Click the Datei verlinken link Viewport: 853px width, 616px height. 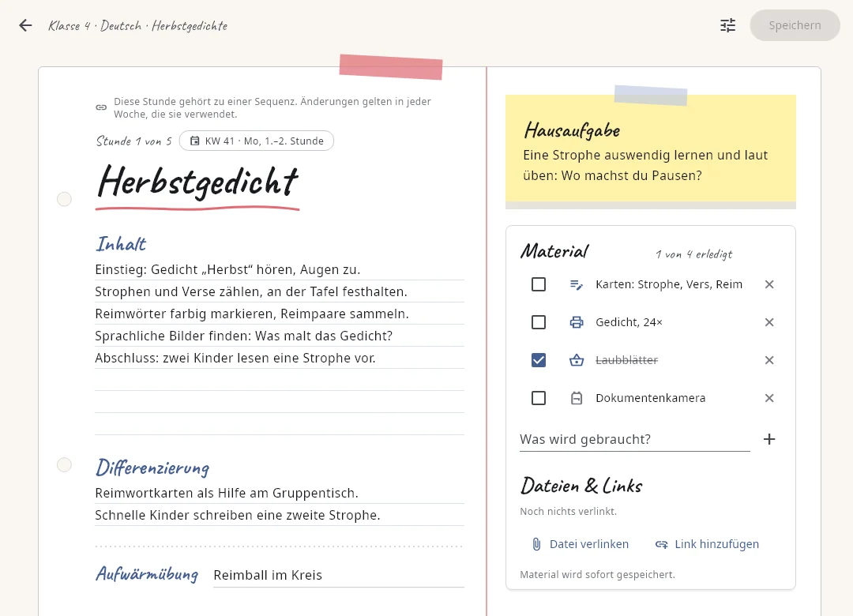pos(580,543)
